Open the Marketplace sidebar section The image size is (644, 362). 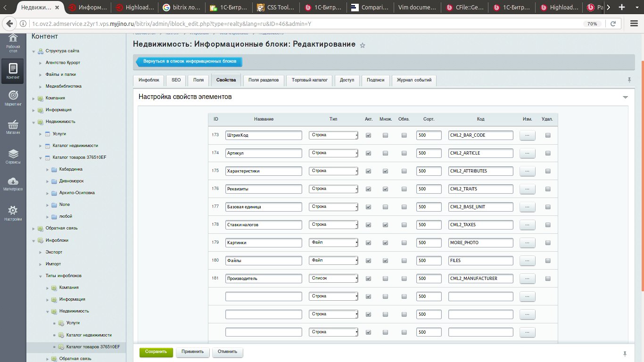13,184
